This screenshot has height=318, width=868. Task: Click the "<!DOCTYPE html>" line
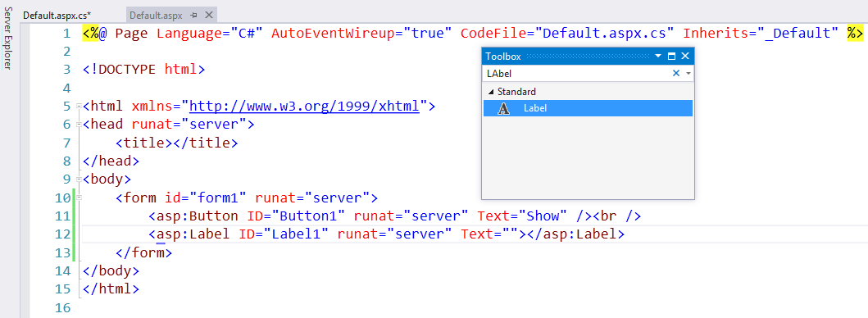coord(144,69)
